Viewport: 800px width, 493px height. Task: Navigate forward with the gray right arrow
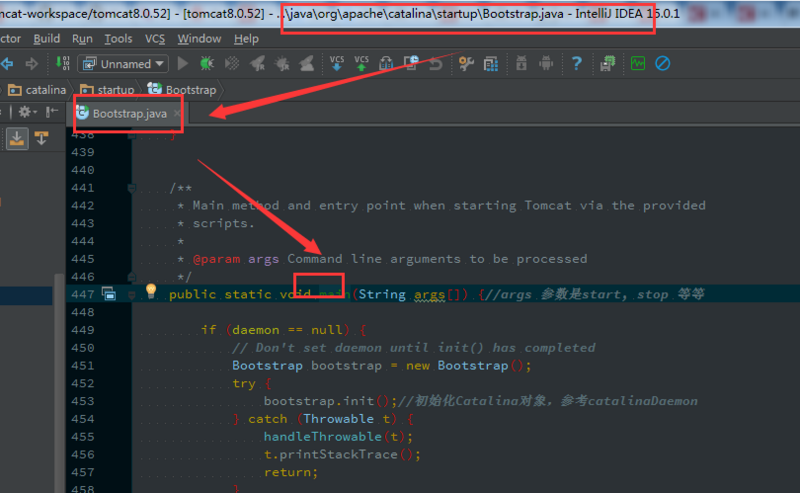point(32,64)
